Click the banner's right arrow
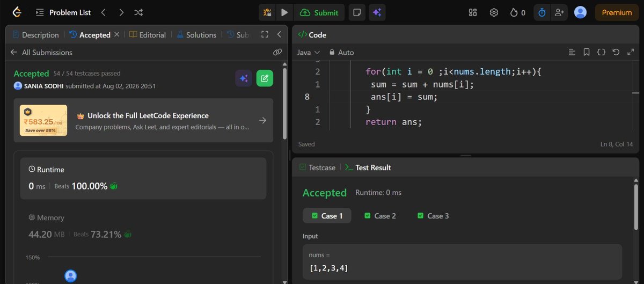The image size is (644, 284). pos(262,120)
